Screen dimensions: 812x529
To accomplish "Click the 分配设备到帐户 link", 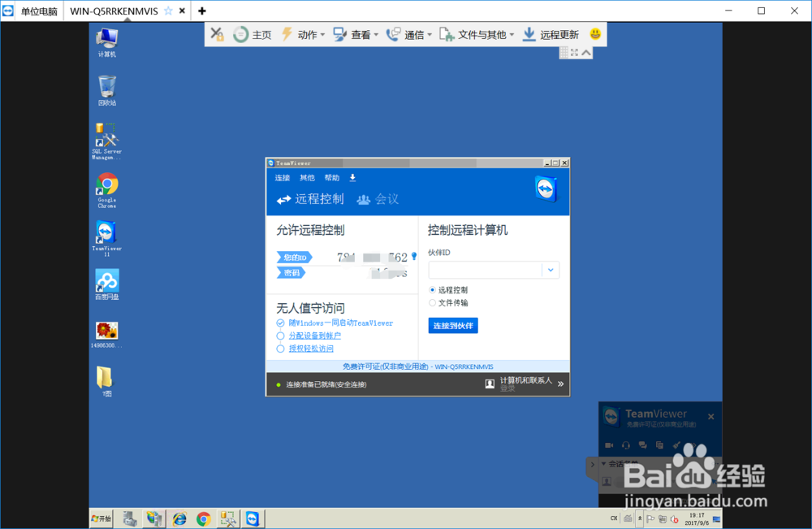I will tap(315, 336).
